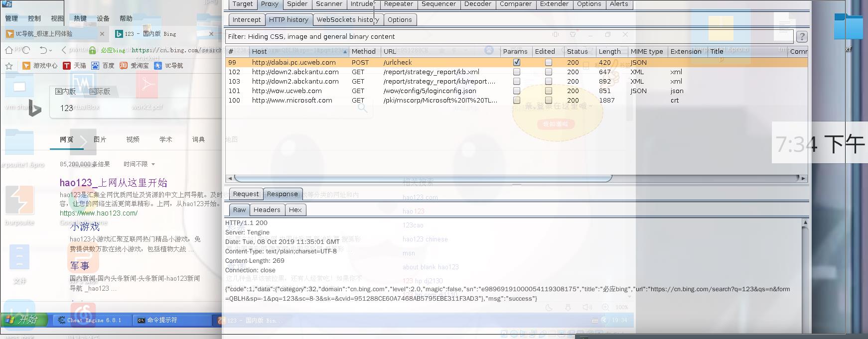Open hao123_上网从这里开始 result link
Image resolution: width=868 pixels, height=339 pixels.
click(x=114, y=183)
